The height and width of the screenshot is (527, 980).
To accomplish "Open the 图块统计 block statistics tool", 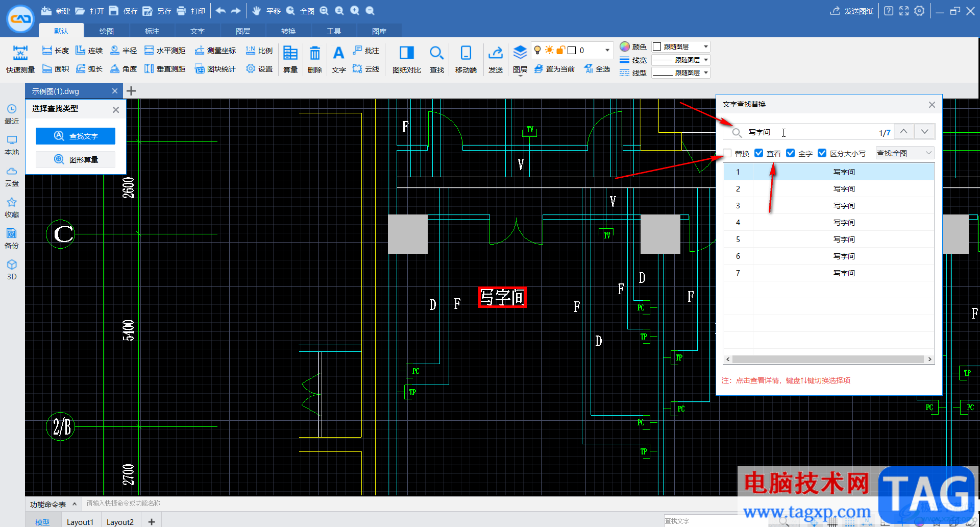I will (215, 69).
